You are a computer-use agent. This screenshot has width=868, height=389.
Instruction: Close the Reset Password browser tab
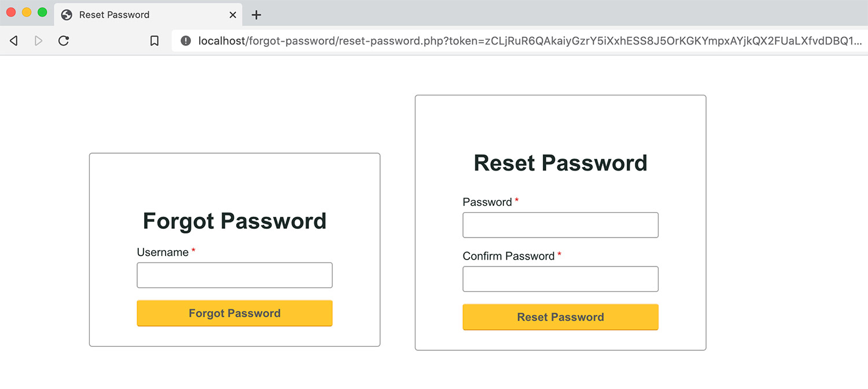233,15
